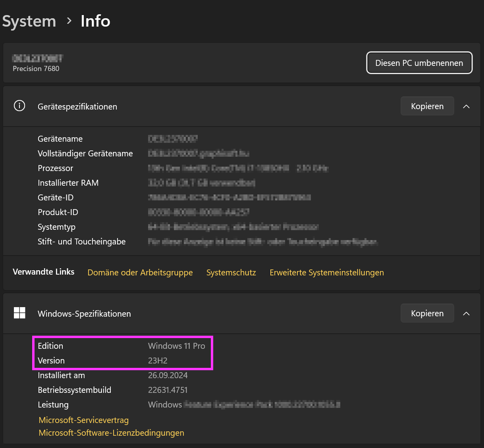Click the Installiert am label
484x448 pixels.
pos(62,375)
